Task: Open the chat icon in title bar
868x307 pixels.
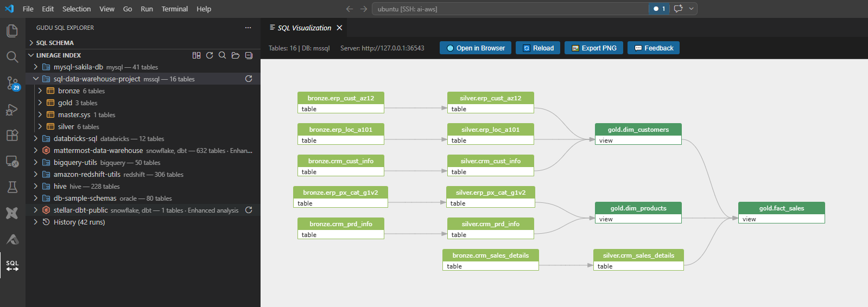Action: (x=678, y=9)
